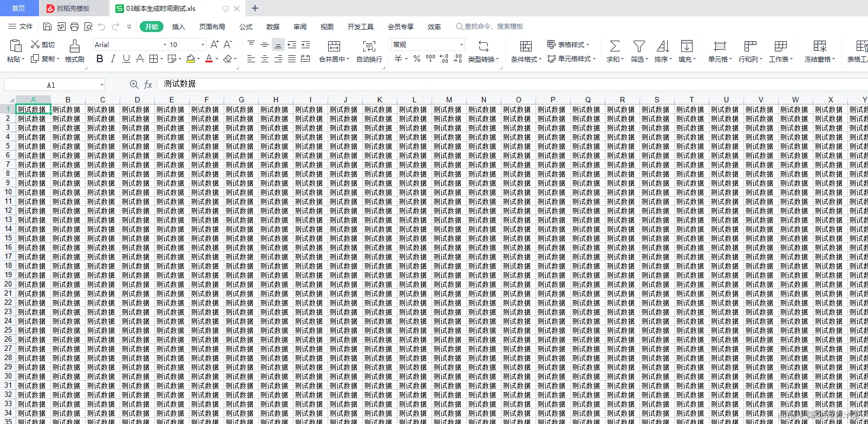868x424 pixels.
Task: Click the command search box 查找命令
Action: click(490, 27)
